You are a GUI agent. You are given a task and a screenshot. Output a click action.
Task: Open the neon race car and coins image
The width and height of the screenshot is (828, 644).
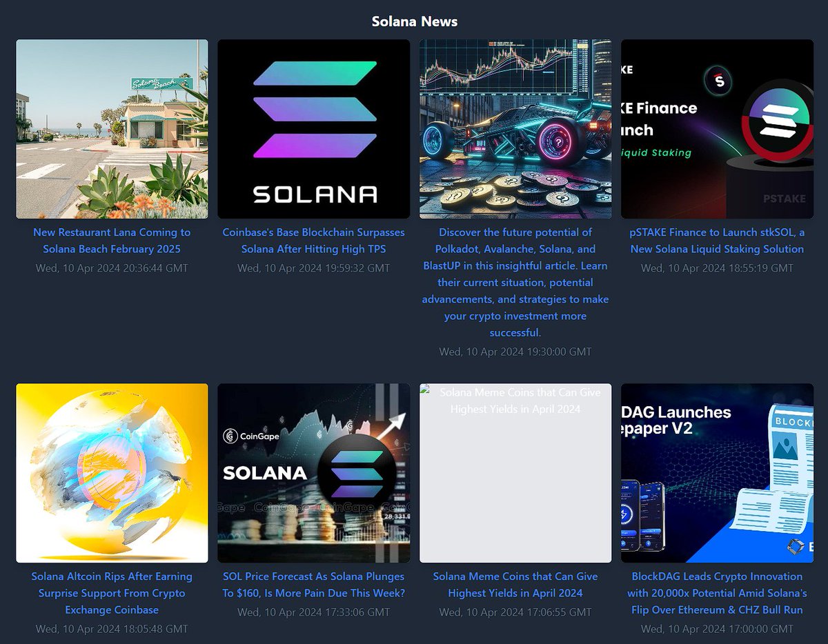(x=515, y=129)
